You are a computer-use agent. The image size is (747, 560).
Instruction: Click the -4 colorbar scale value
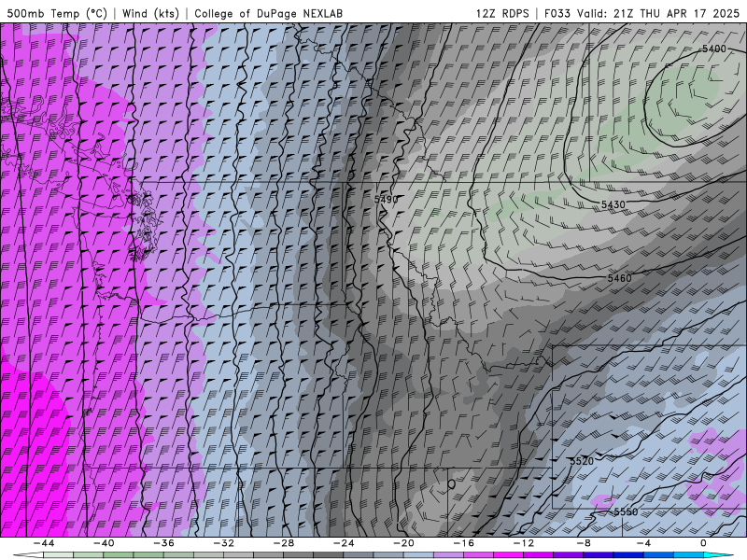(x=643, y=543)
